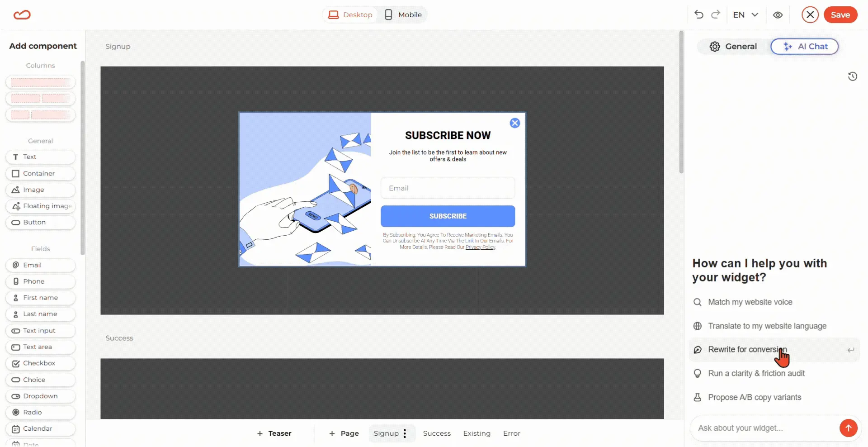This screenshot has width=868, height=447.
Task: Open the AI Chat tab
Action: point(804,46)
